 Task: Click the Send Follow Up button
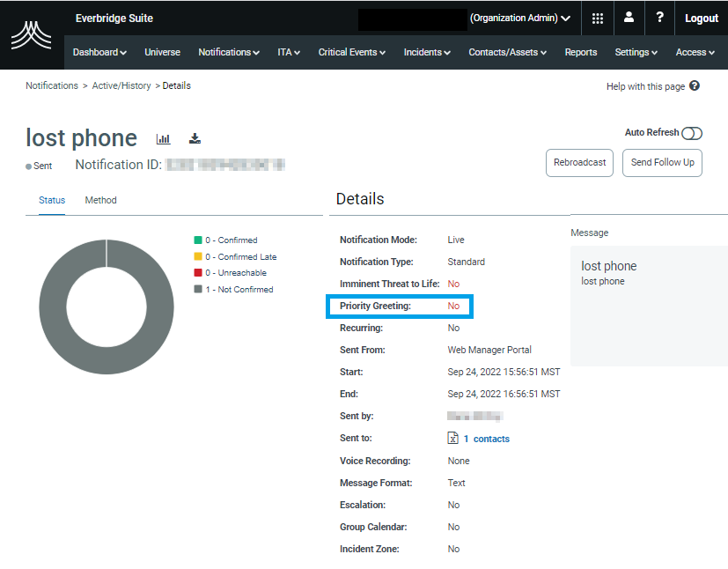tap(662, 163)
